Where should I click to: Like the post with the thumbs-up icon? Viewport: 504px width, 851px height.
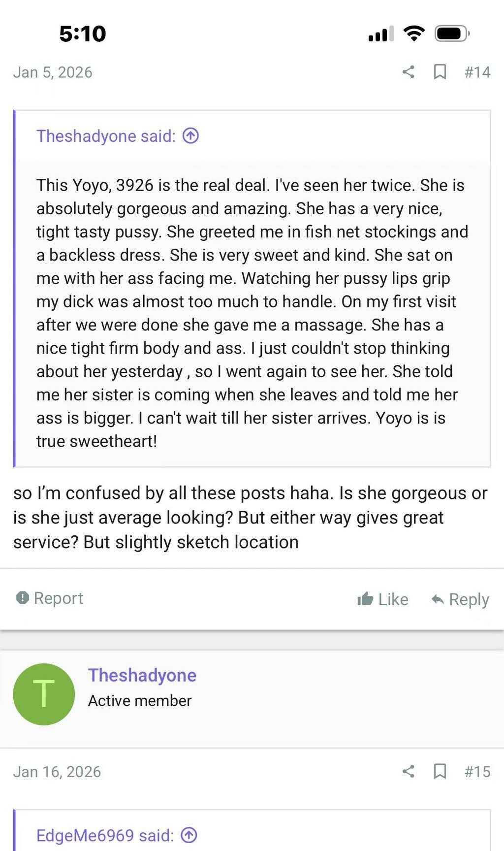pyautogui.click(x=383, y=599)
